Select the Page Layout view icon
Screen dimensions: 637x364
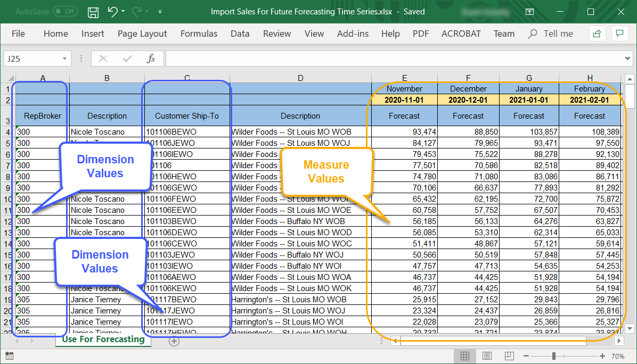coord(487,356)
